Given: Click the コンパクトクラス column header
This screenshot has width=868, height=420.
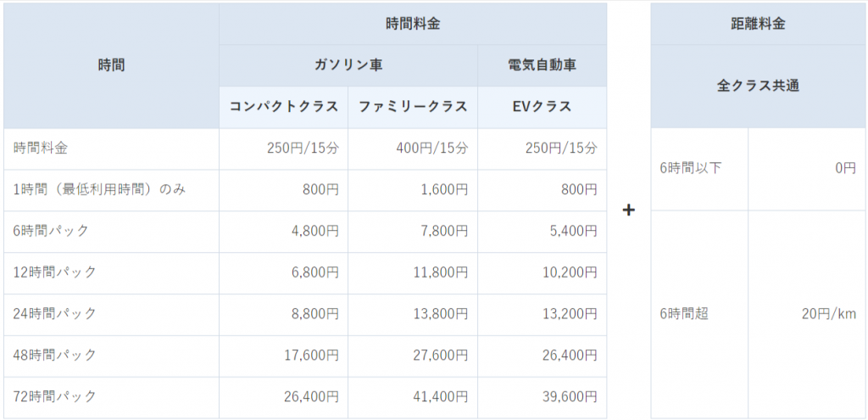Looking at the screenshot, I should click(284, 107).
